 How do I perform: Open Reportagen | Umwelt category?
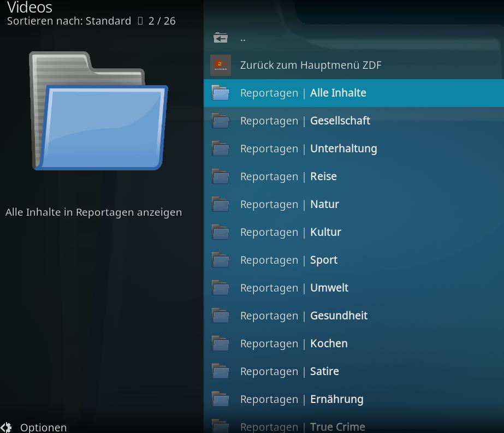coord(354,288)
